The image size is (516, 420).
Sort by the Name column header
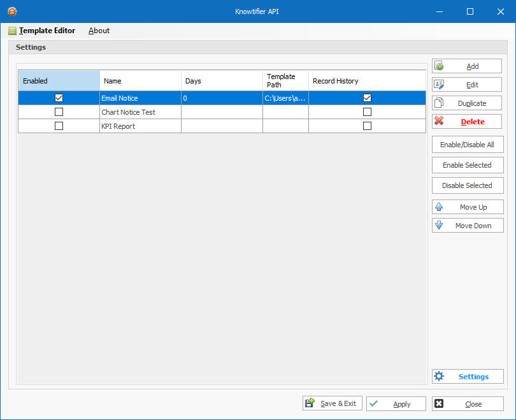click(x=141, y=81)
